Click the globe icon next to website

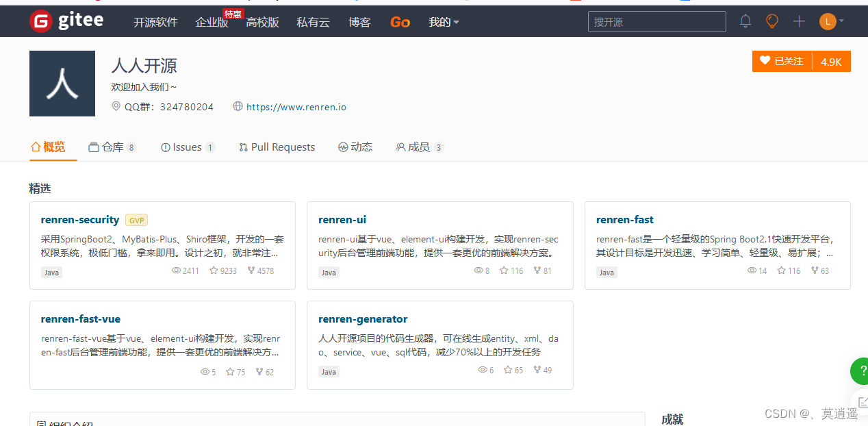[x=238, y=107]
